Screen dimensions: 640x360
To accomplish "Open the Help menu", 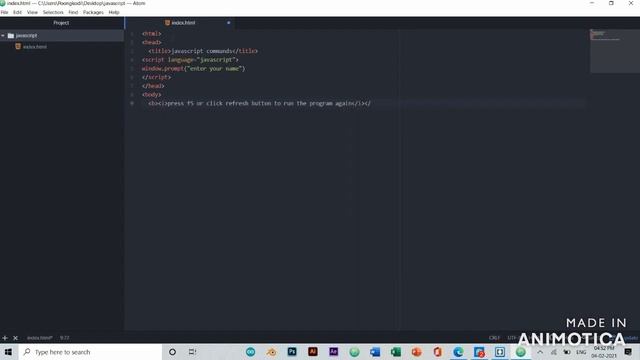I will tap(114, 12).
